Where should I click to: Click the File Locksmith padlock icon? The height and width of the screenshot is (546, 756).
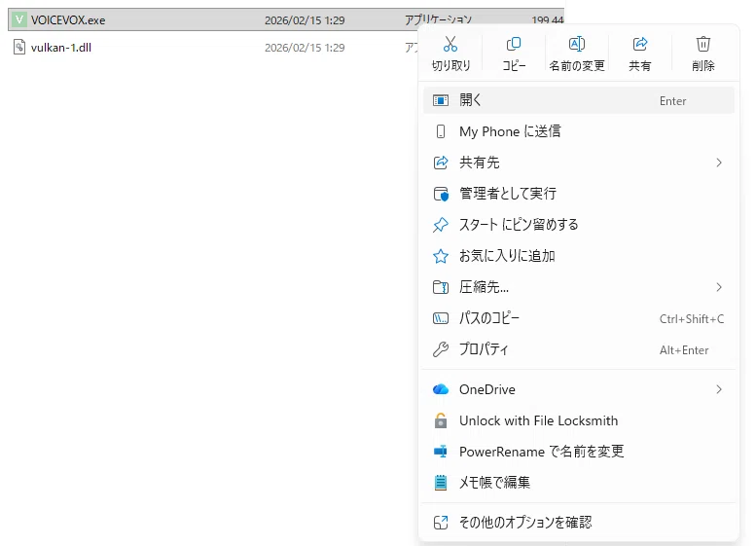tap(441, 420)
